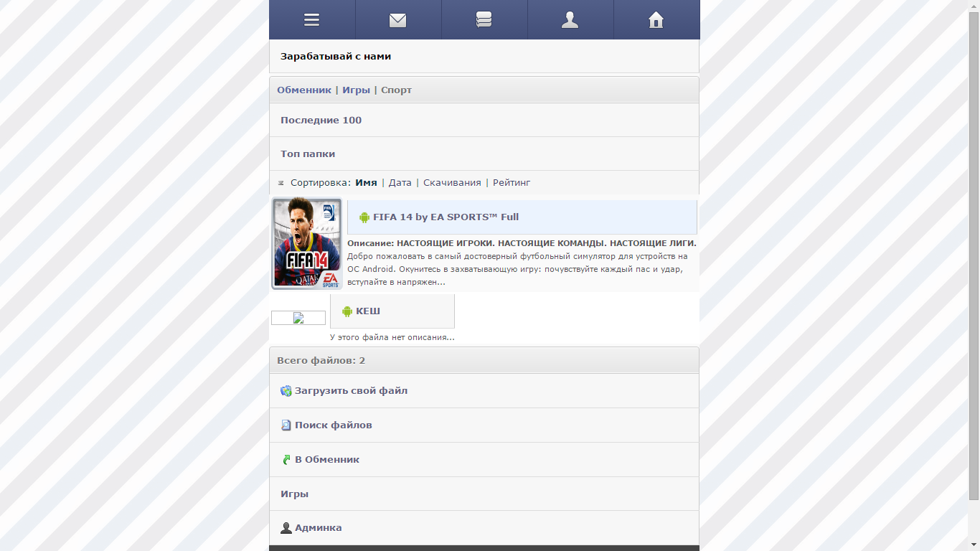Viewport: 980px width, 551px height.
Task: Open the chat messages icon in header
Action: (484, 20)
